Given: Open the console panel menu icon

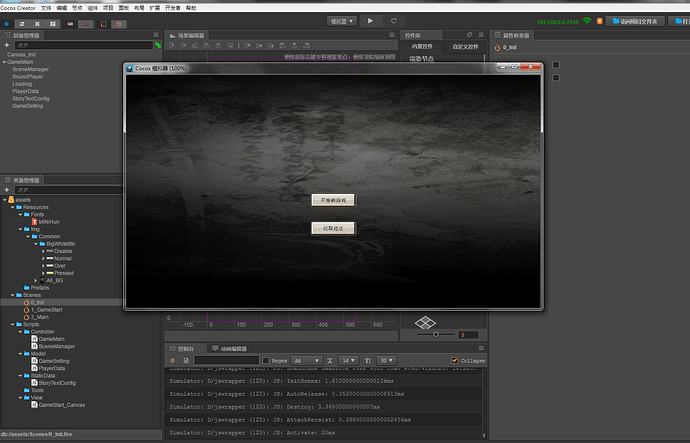Looking at the screenshot, I should (481, 348).
